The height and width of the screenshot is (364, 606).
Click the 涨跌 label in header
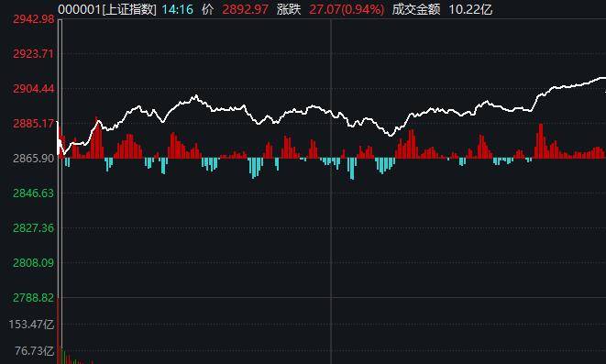pyautogui.click(x=289, y=9)
